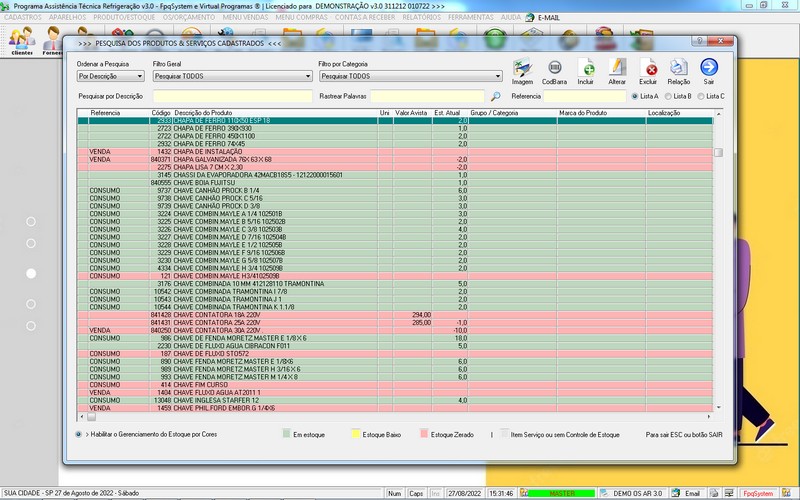Click the Alterar edit icon
Viewport: 800px width, 500px height.
click(617, 69)
